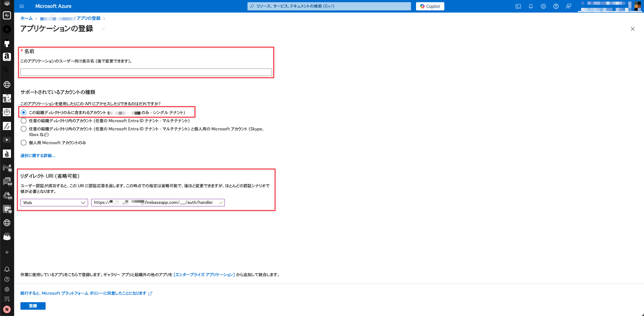Expand the Web platform dropdown
644x316 pixels.
(x=54, y=203)
